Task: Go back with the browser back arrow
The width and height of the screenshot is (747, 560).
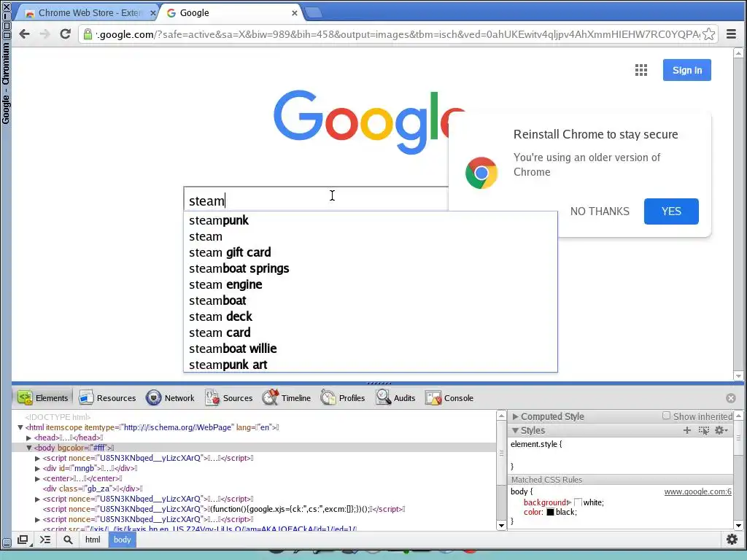Action: [24, 34]
